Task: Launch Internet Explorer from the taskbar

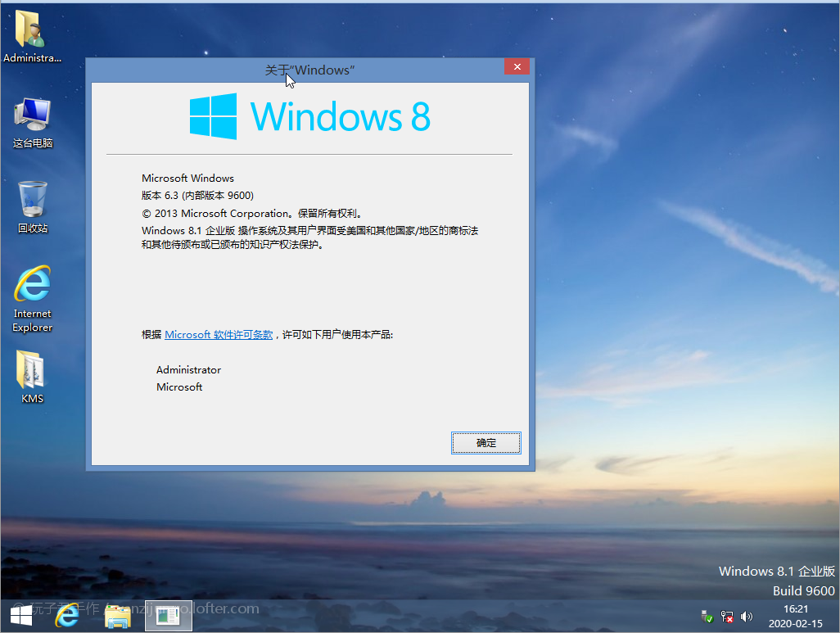Action: (x=67, y=615)
